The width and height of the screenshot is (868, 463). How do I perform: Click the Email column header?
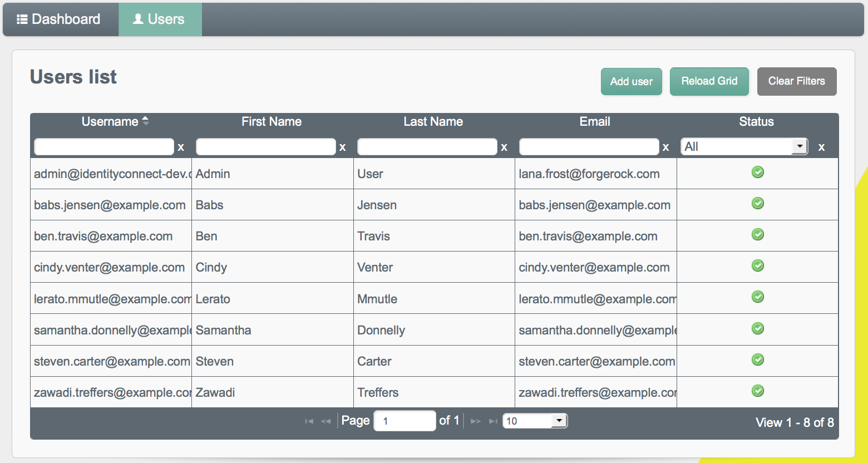point(595,121)
